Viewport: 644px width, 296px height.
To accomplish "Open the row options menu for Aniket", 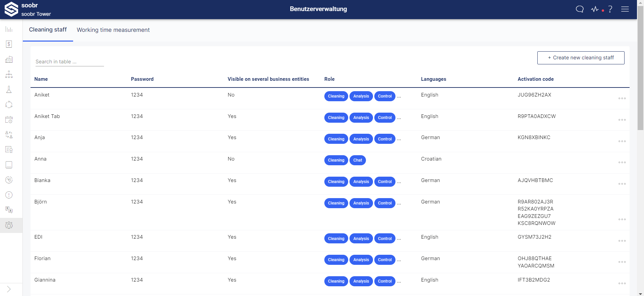I will 622,98.
